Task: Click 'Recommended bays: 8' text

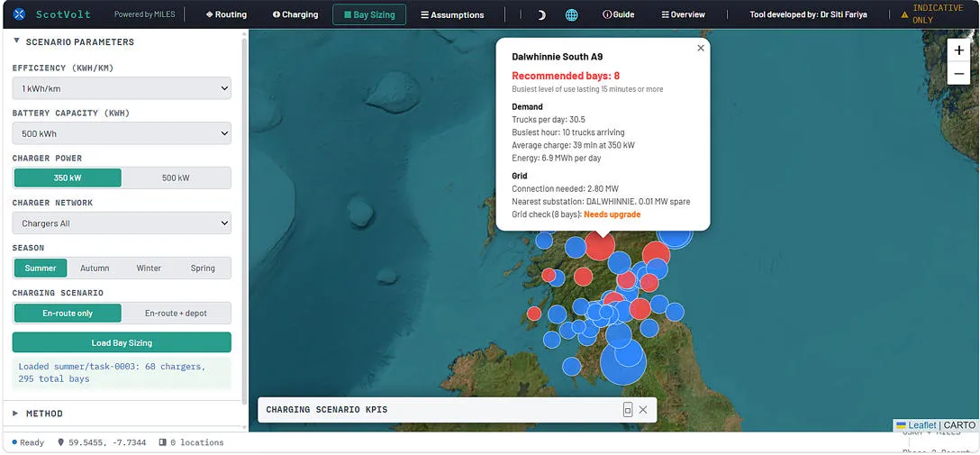Action: (x=566, y=76)
